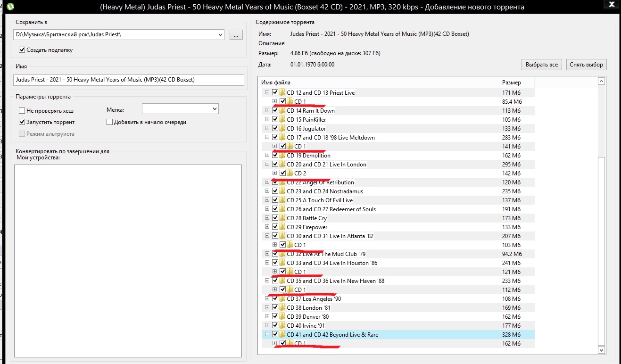This screenshot has width=621, height=364.
Task: Check Добавить в начало очереди box
Action: (x=110, y=122)
